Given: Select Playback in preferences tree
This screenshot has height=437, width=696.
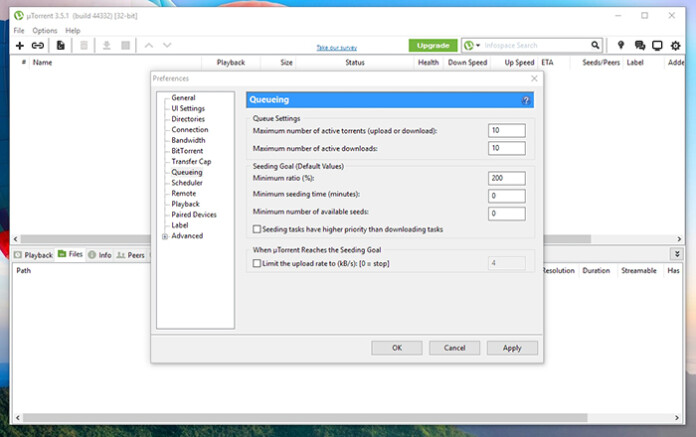Looking at the screenshot, I should (186, 204).
